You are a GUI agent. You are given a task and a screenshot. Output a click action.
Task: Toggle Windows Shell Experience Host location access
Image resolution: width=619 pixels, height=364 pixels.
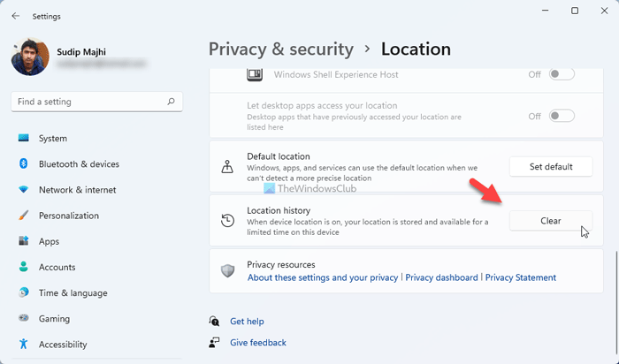pos(562,74)
